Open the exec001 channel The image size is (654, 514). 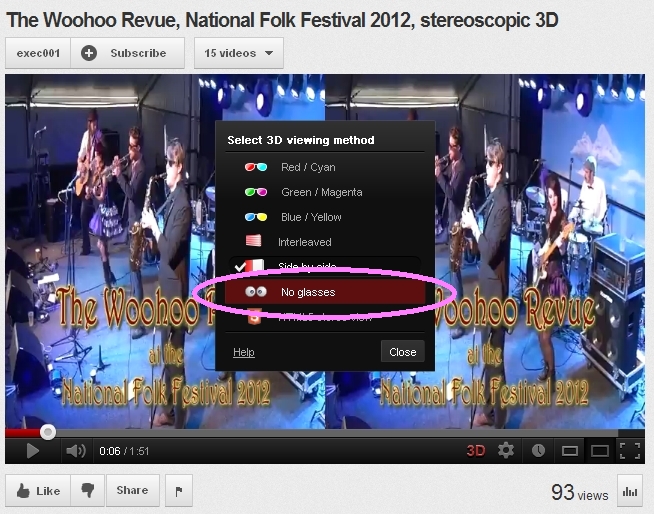tap(38, 53)
